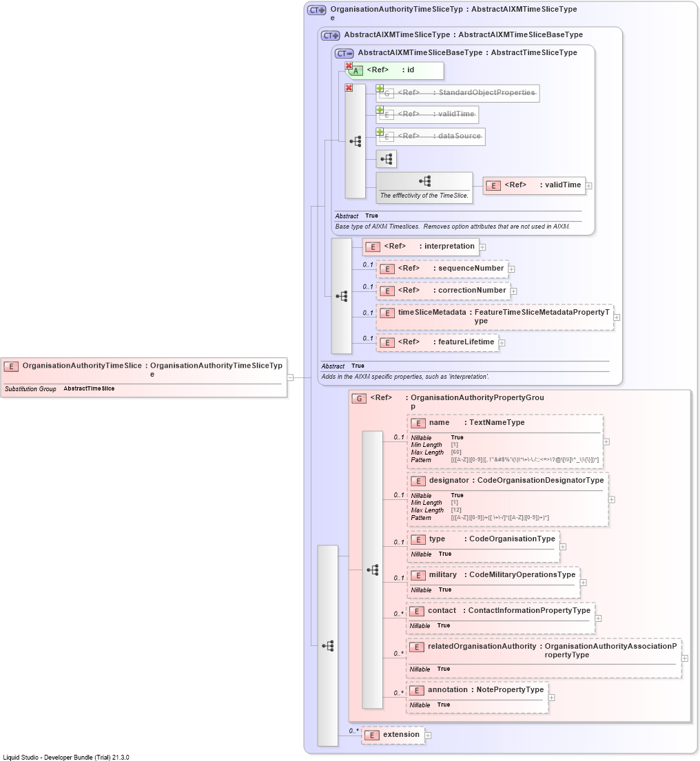Click the E icon of featureLifetime element

click(387, 343)
